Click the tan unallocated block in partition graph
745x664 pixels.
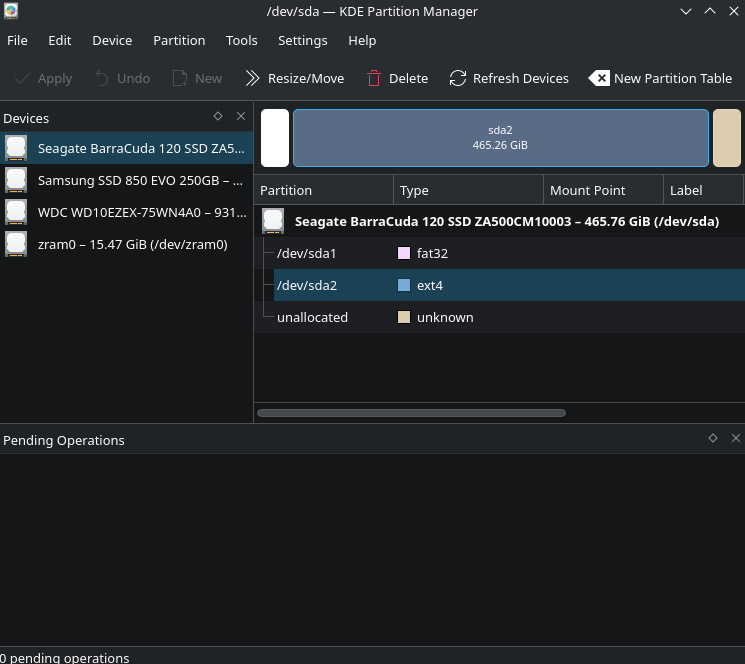click(x=727, y=138)
